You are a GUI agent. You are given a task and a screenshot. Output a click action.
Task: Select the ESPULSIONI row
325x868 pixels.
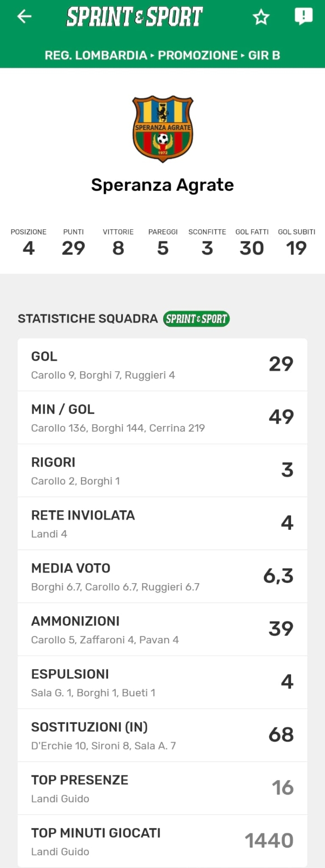click(162, 682)
